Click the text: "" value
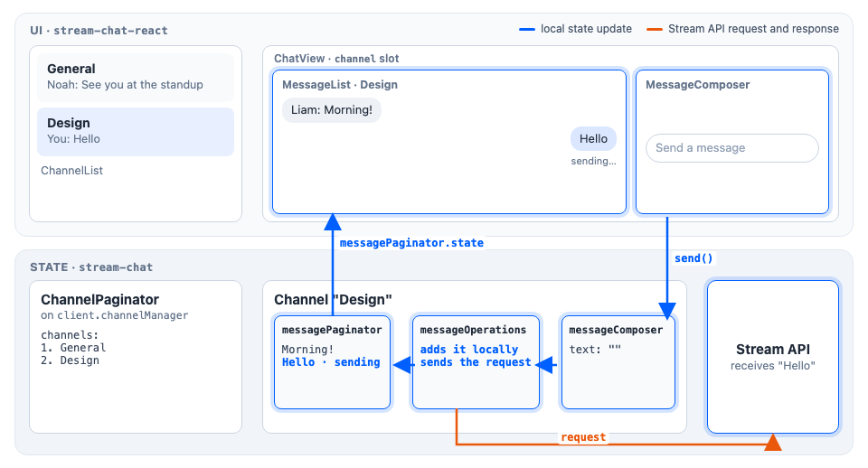 (x=595, y=349)
